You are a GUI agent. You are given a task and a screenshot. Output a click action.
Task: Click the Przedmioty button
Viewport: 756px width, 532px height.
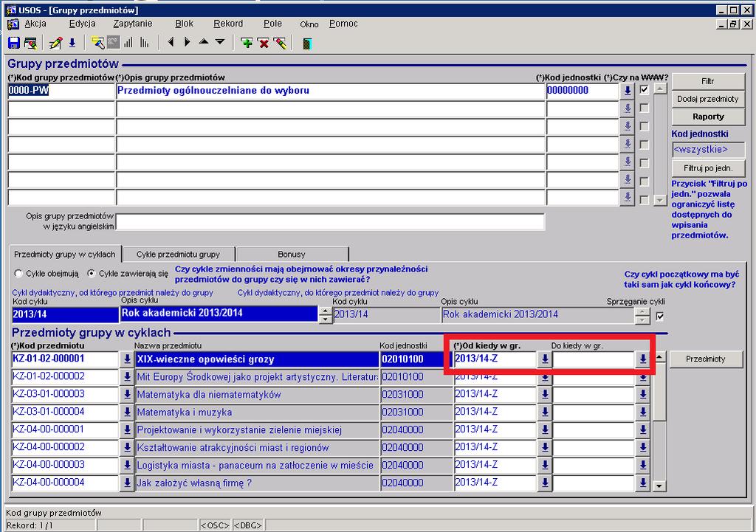click(x=705, y=359)
